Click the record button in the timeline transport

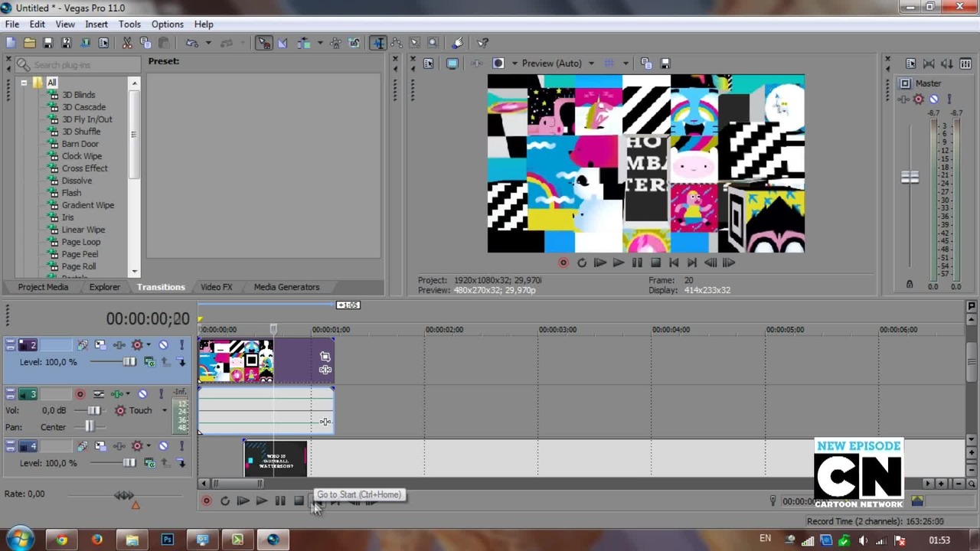[206, 501]
